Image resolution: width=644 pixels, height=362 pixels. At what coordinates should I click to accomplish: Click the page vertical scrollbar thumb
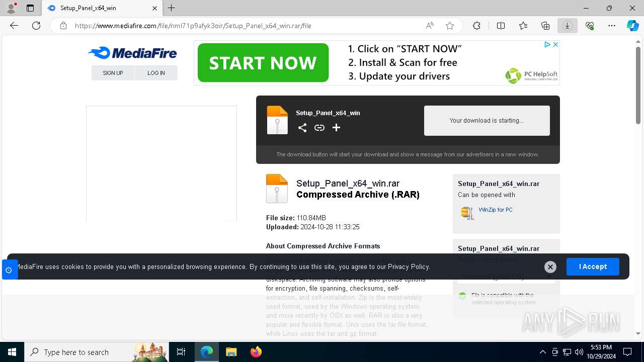click(x=638, y=85)
